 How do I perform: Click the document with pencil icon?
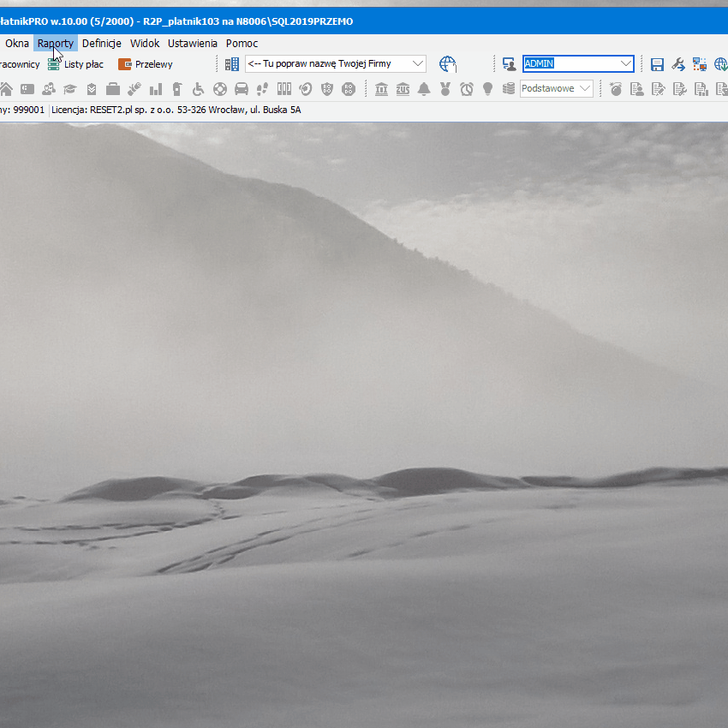[659, 89]
